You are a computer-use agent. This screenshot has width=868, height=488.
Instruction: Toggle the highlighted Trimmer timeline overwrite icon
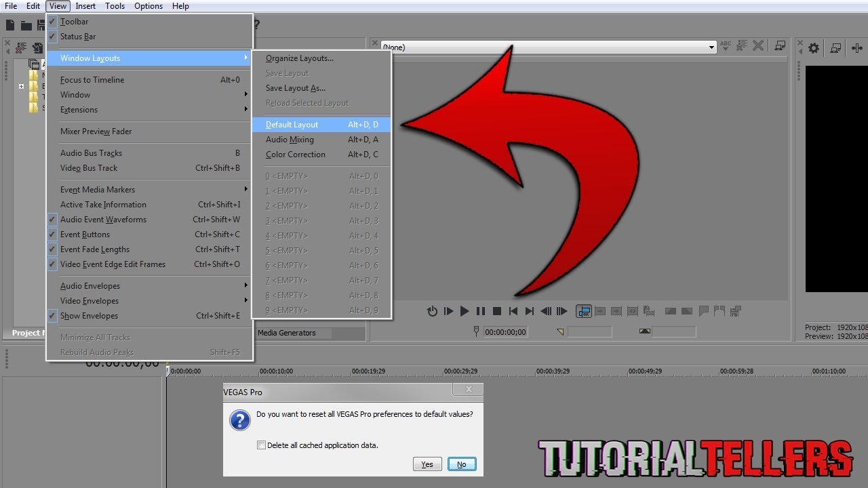[584, 312]
